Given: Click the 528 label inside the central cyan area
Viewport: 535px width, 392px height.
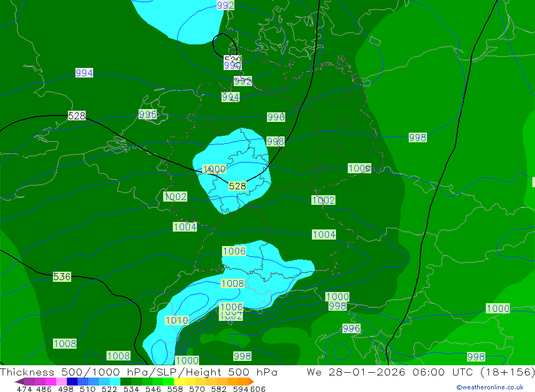Looking at the screenshot, I should pyautogui.click(x=237, y=186).
